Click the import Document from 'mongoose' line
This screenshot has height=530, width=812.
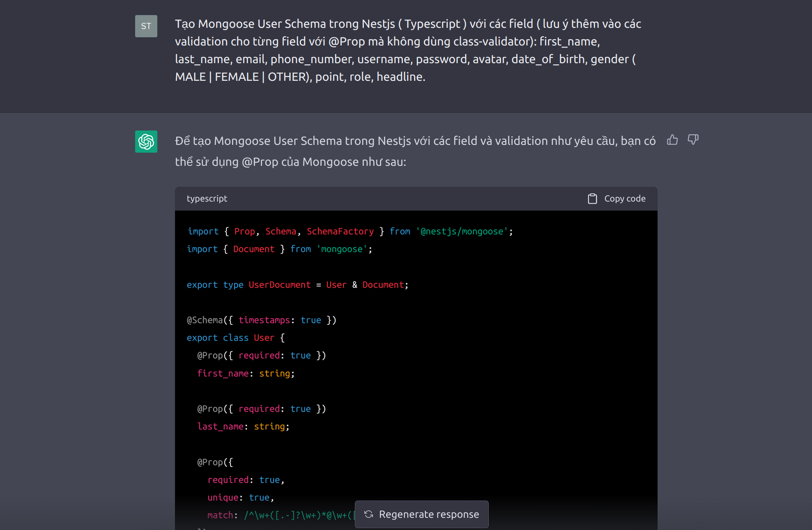click(x=280, y=249)
